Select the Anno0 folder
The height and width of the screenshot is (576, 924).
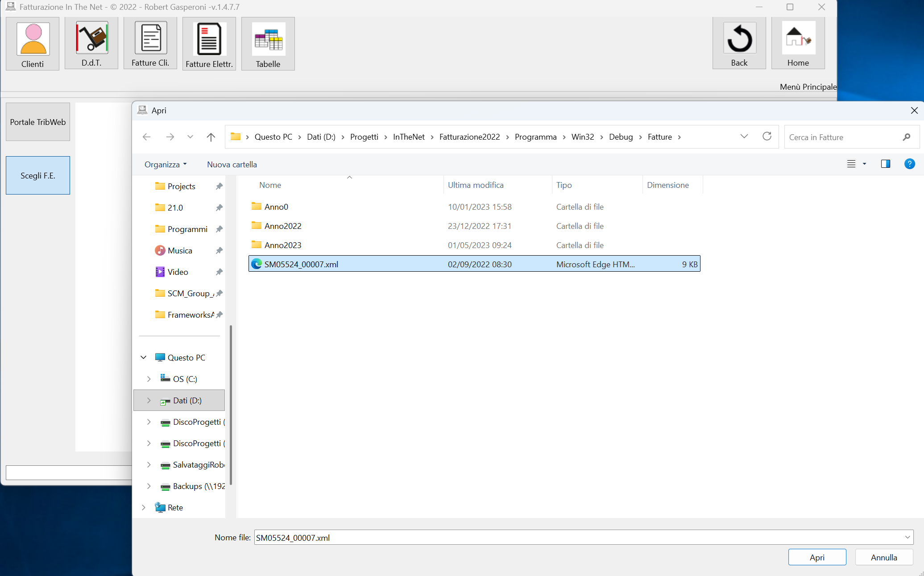click(474, 207)
